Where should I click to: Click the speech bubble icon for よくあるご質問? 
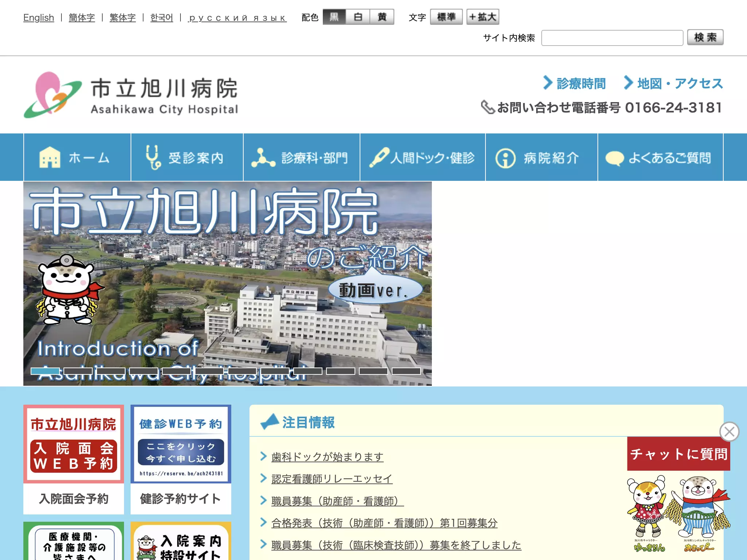click(x=615, y=159)
